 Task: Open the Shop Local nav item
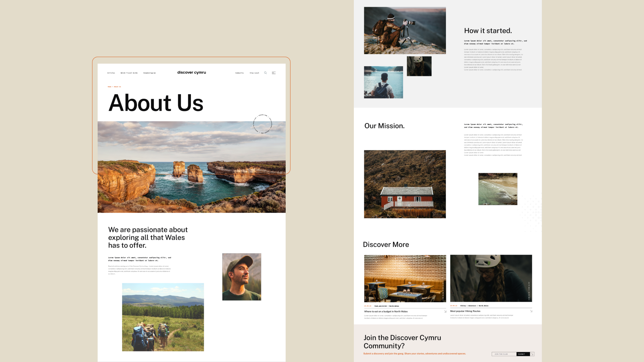[254, 73]
